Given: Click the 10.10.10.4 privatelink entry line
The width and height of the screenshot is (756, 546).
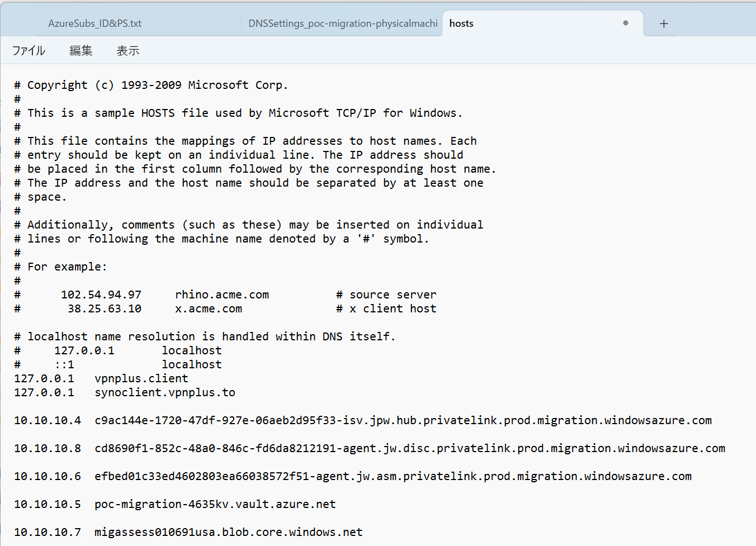Looking at the screenshot, I should [362, 420].
